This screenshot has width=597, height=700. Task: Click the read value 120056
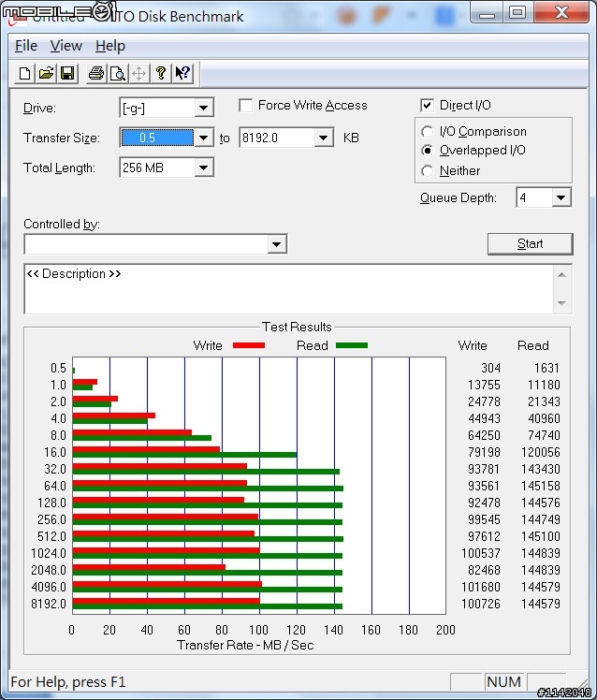[x=540, y=452]
